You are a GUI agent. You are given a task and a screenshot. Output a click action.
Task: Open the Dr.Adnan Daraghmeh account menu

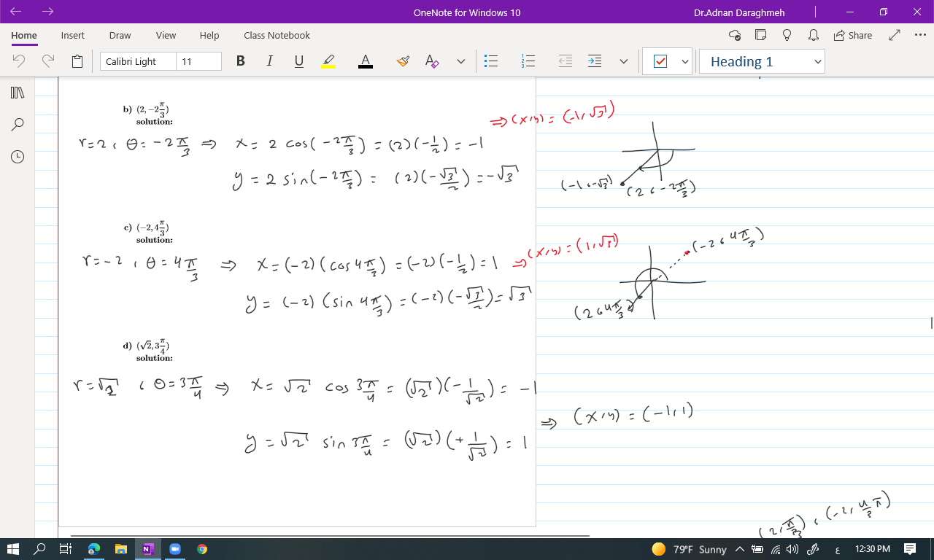(x=740, y=12)
